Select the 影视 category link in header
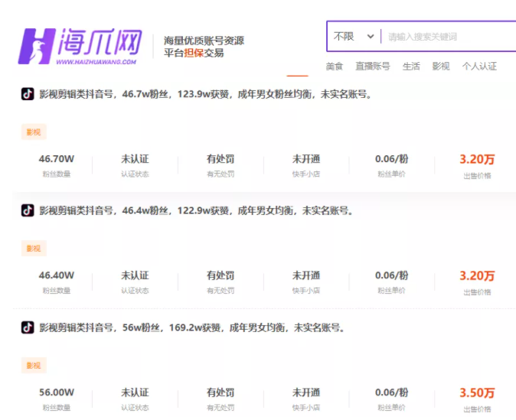 [x=441, y=66]
